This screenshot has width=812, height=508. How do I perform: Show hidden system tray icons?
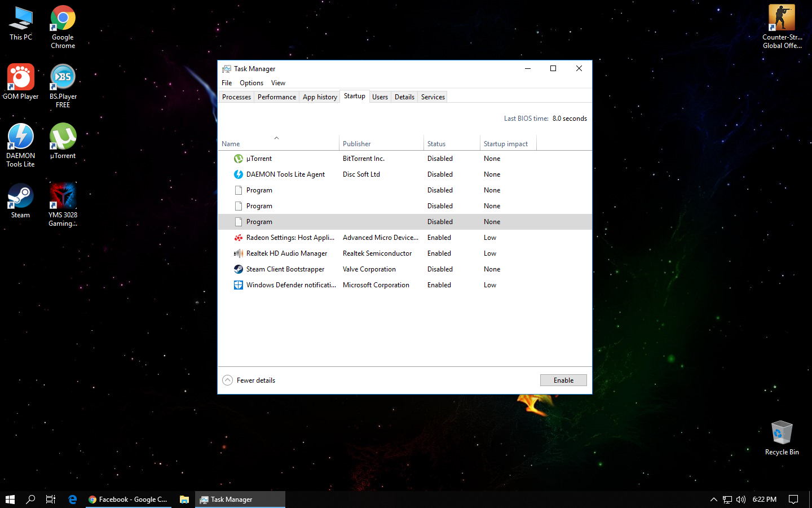[713, 499]
